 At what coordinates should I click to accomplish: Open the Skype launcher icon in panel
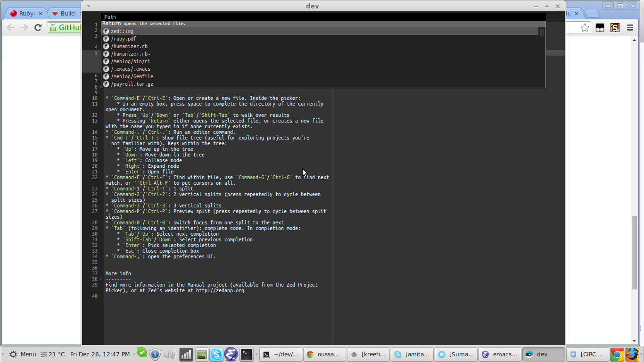[216, 354]
